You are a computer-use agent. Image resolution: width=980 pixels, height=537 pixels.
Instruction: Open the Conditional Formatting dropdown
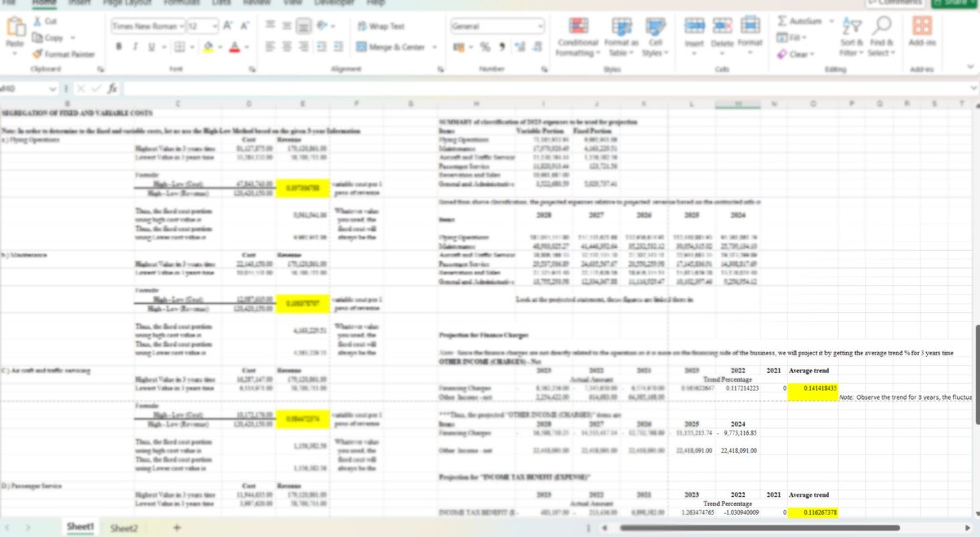[577, 37]
